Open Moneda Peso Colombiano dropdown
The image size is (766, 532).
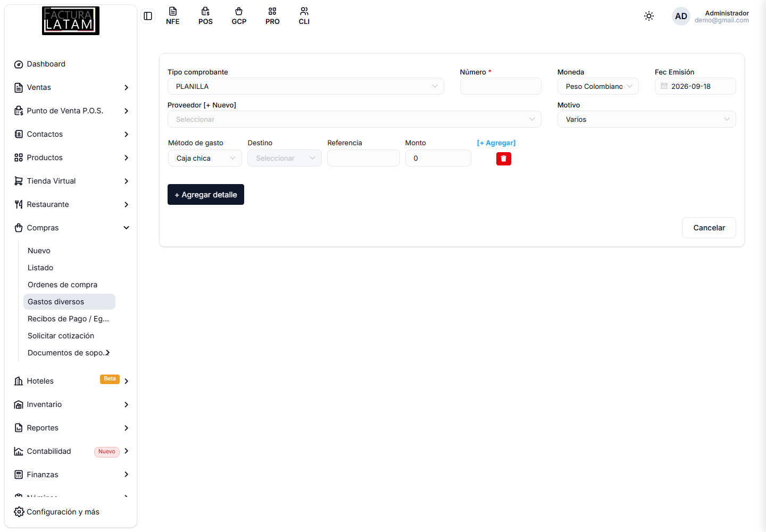598,86
